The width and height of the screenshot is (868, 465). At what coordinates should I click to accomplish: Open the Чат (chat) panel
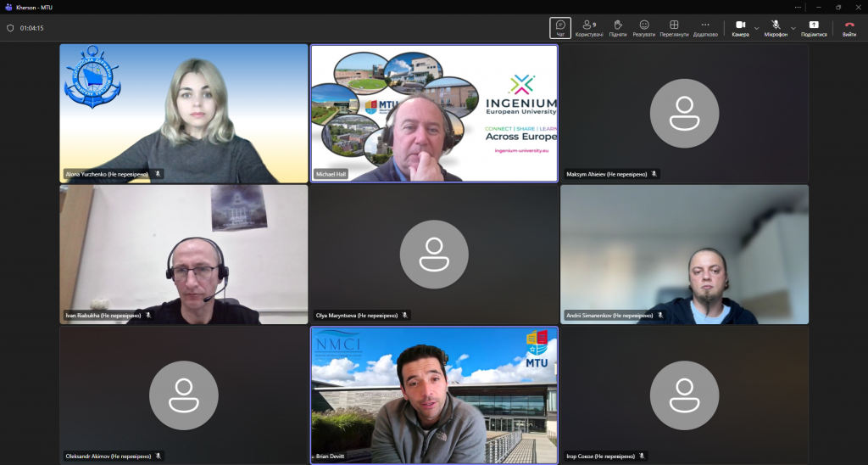[560, 28]
